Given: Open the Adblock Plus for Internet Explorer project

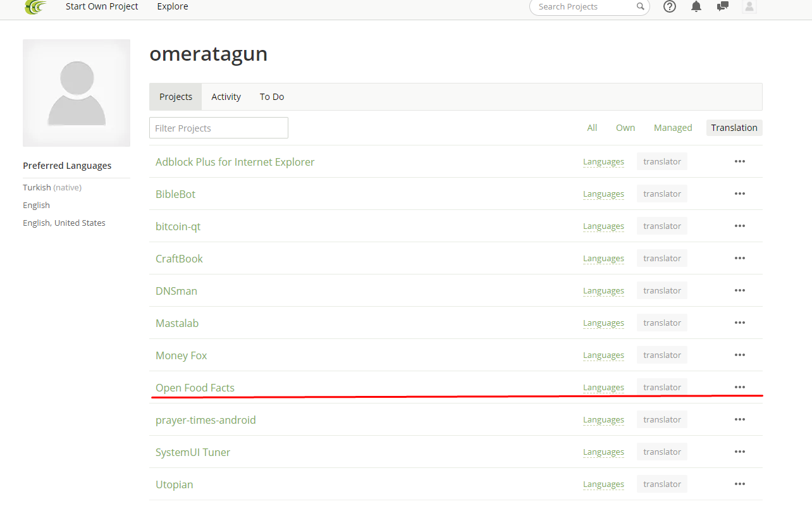Looking at the screenshot, I should pyautogui.click(x=235, y=162).
